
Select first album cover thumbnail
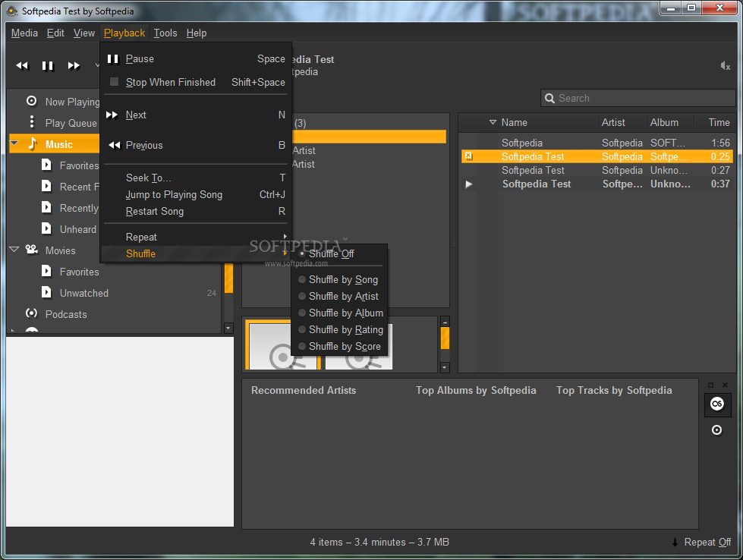coord(283,345)
